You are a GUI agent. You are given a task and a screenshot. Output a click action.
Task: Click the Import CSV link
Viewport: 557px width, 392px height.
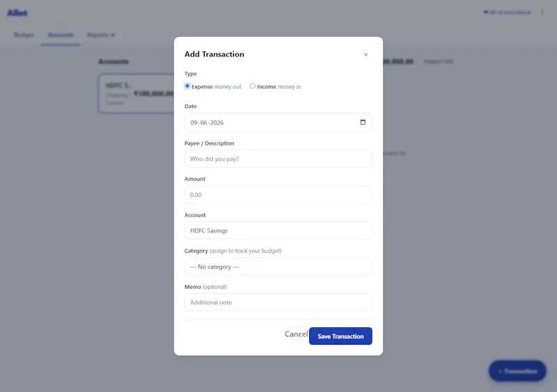(438, 61)
